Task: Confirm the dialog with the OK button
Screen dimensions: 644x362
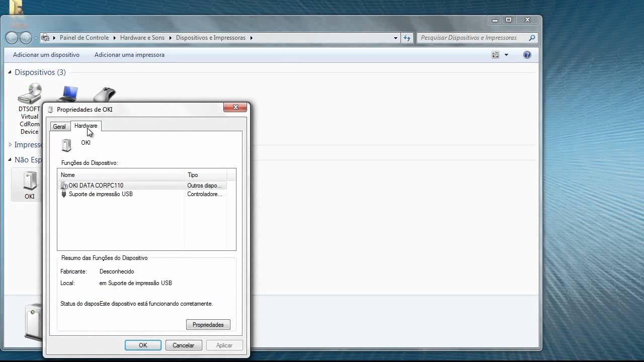Action: (143, 345)
